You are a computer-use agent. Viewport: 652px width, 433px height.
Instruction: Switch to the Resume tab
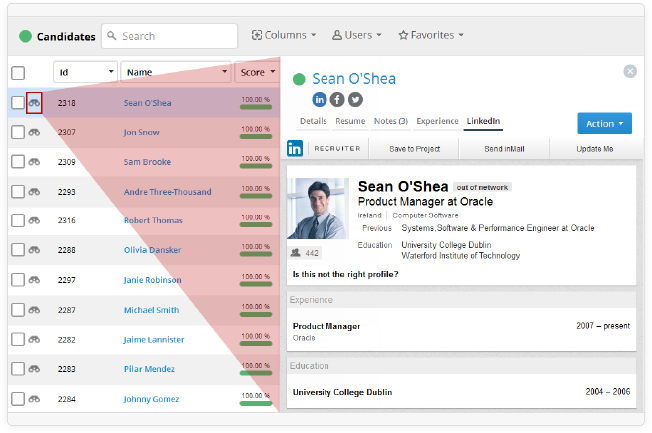pyautogui.click(x=350, y=121)
